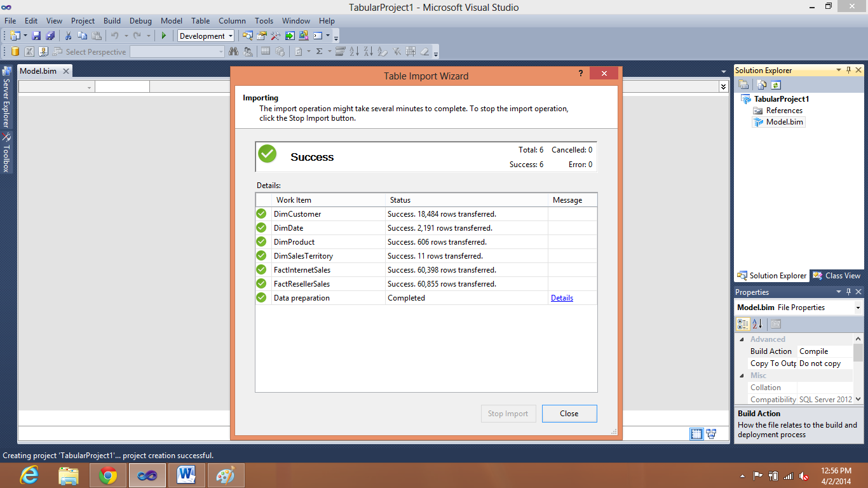Click the Save All toolbar icon
The image size is (868, 488).
[x=50, y=36]
